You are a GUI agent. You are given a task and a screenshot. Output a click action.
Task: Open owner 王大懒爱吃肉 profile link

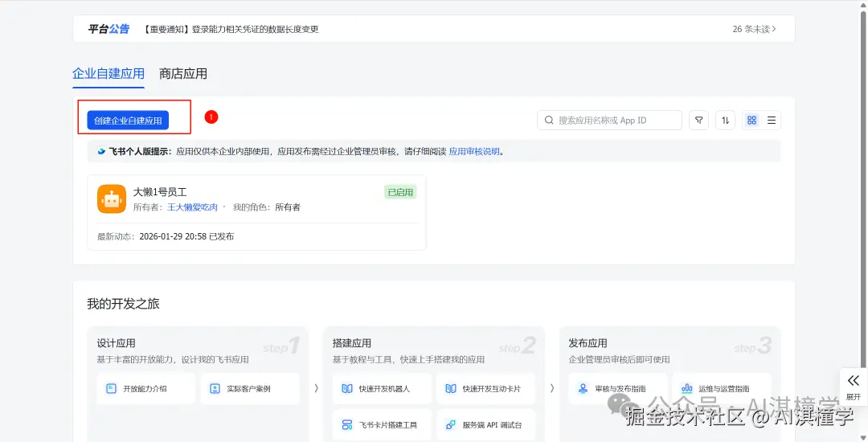coord(193,207)
